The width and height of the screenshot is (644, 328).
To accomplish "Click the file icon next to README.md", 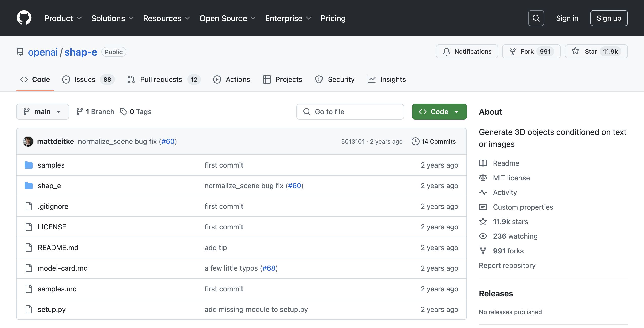I will coord(29,248).
